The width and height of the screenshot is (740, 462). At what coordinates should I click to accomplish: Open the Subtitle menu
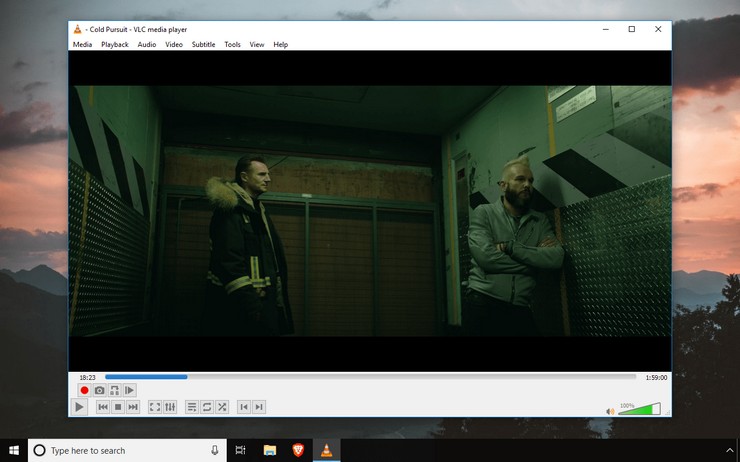(203, 44)
